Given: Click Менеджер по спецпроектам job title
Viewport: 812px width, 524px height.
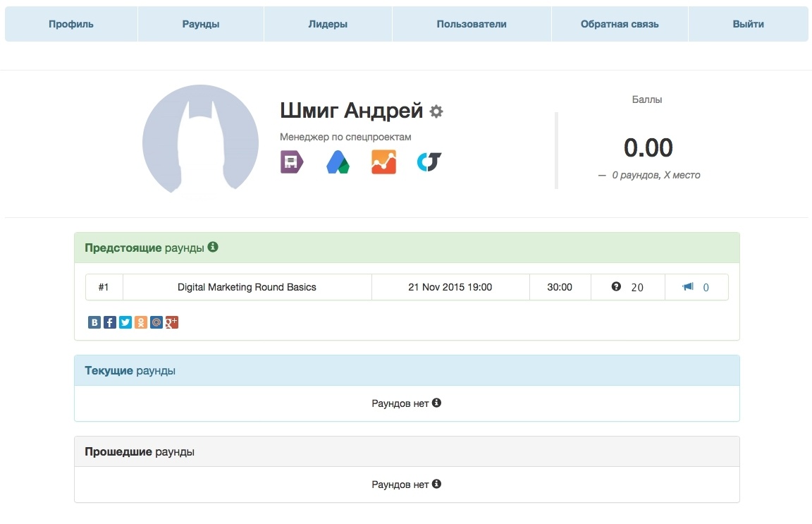Looking at the screenshot, I should pyautogui.click(x=345, y=137).
